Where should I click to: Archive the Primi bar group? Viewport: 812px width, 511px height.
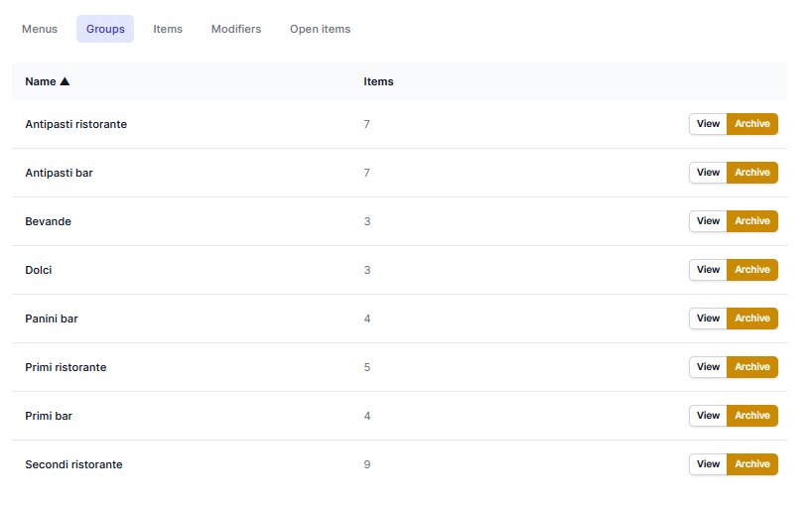[x=752, y=416]
